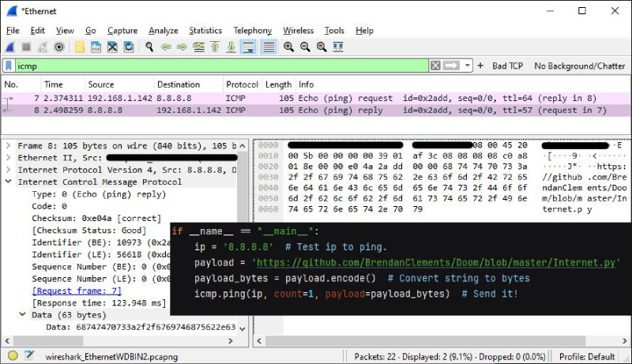Jump to the first packet
632x364 pixels.
pyautogui.click(x=215, y=47)
